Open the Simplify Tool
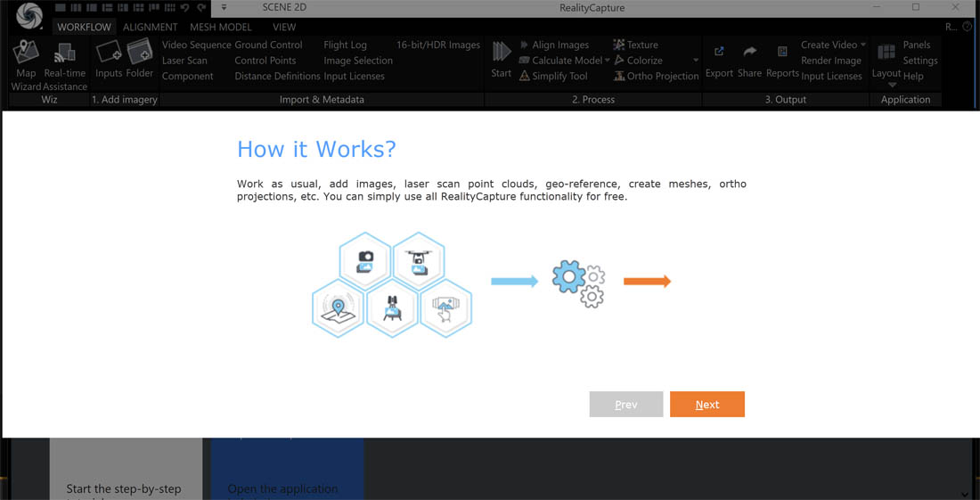Viewport: 980px width, 500px height. click(553, 77)
